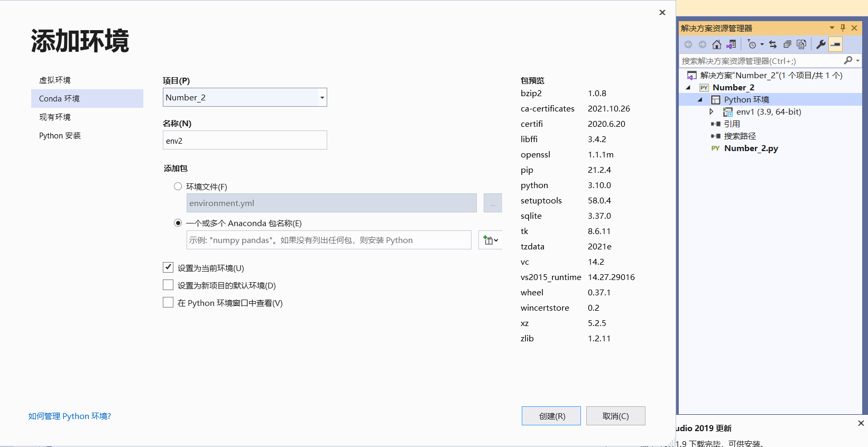Screen dimensions: 868x447
Task: Select the solution "Number_2" root node
Action: pyautogui.click(x=771, y=75)
